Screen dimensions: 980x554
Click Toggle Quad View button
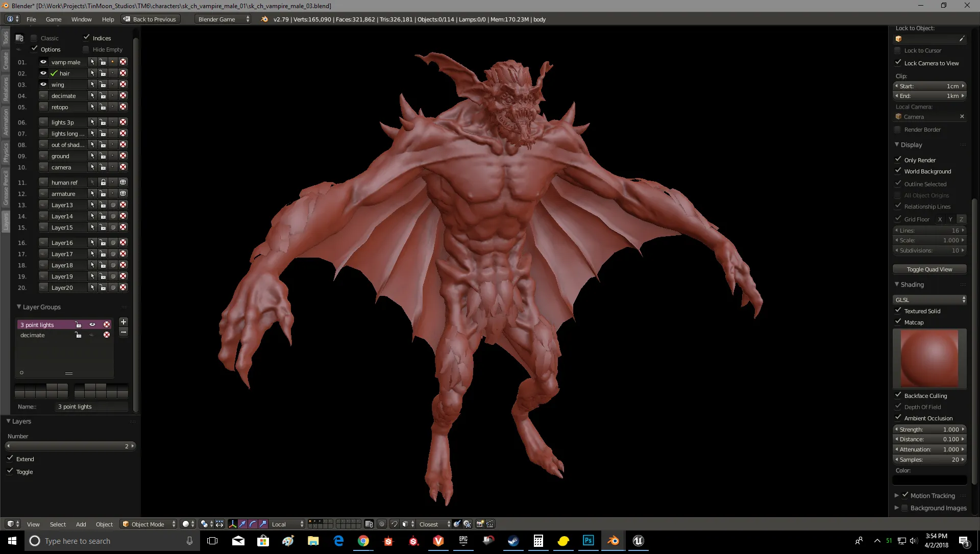tap(929, 269)
